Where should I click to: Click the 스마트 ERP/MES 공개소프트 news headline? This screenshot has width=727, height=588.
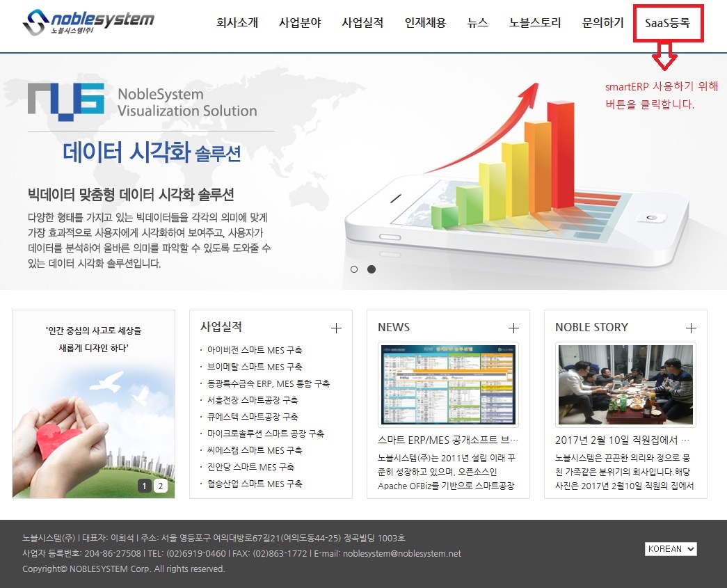pos(448,440)
